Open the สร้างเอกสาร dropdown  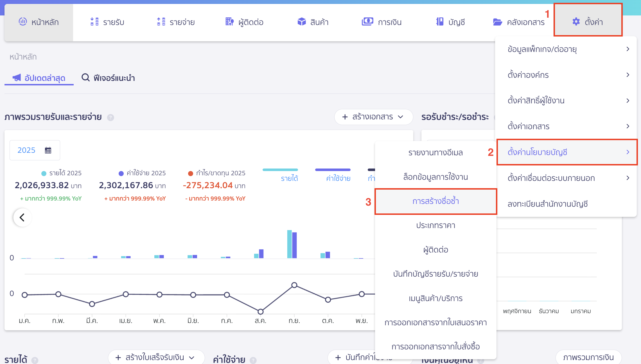click(373, 117)
